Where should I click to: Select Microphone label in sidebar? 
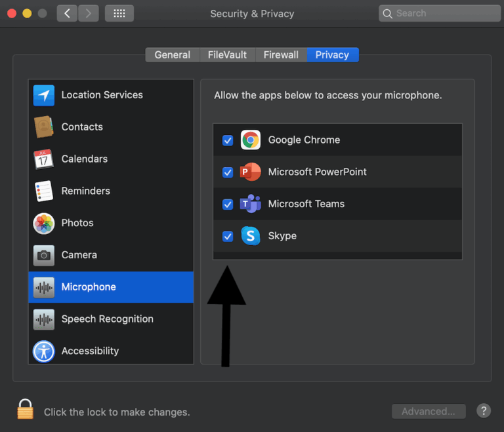pos(89,287)
